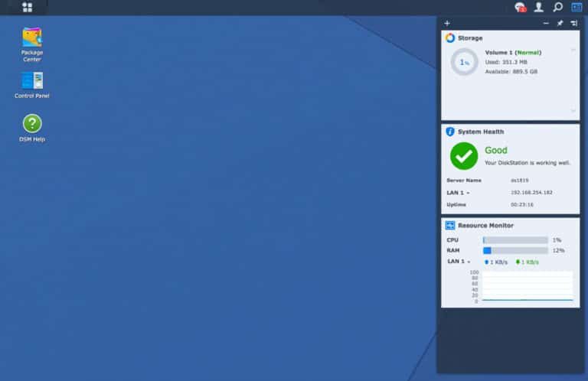The width and height of the screenshot is (588, 381).
Task: Click the CPU 1% value
Action: click(557, 240)
